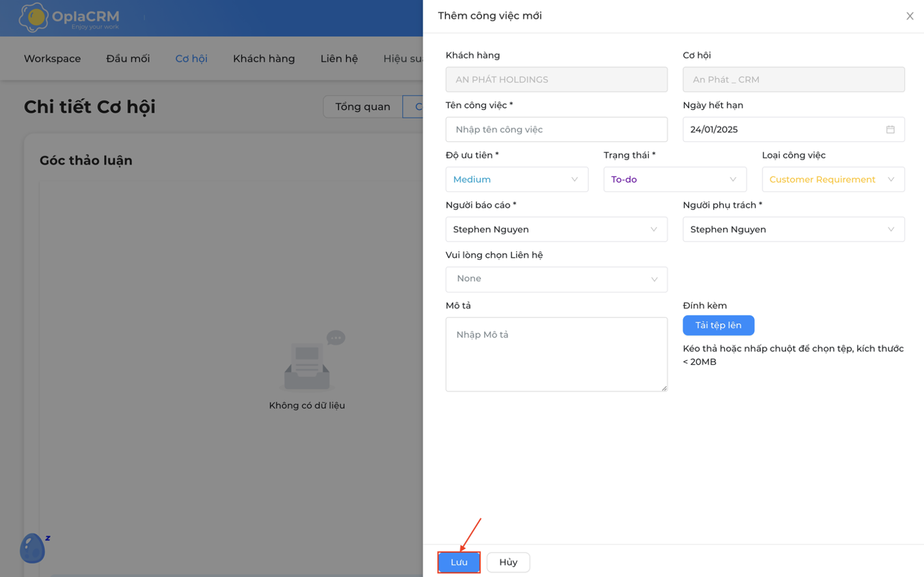Click into the Mô tả text area
This screenshot has width=924, height=577.
pos(556,354)
